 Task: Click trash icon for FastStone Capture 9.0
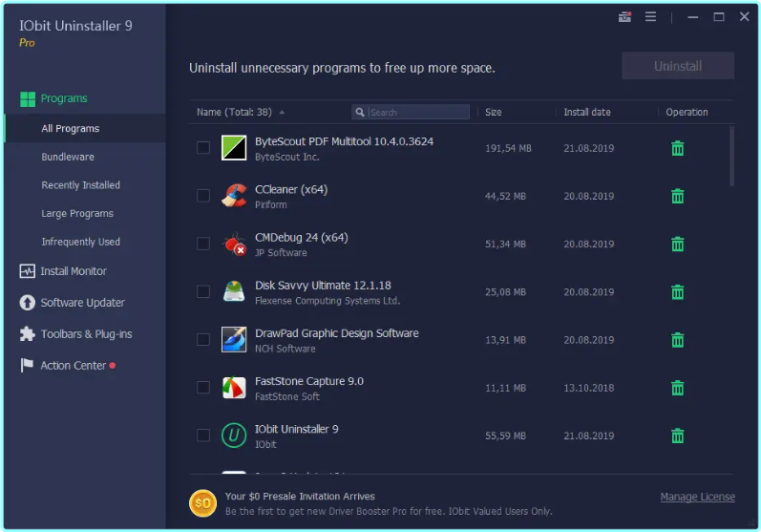678,388
